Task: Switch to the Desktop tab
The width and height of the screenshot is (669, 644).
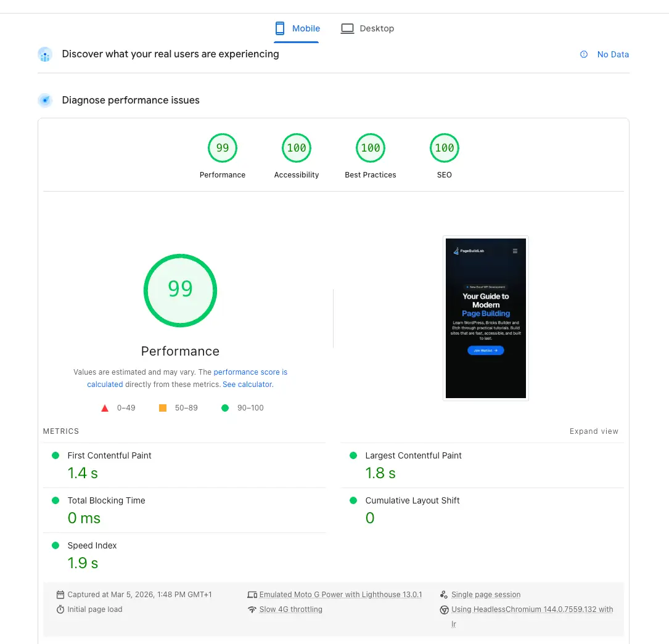Action: [x=367, y=28]
